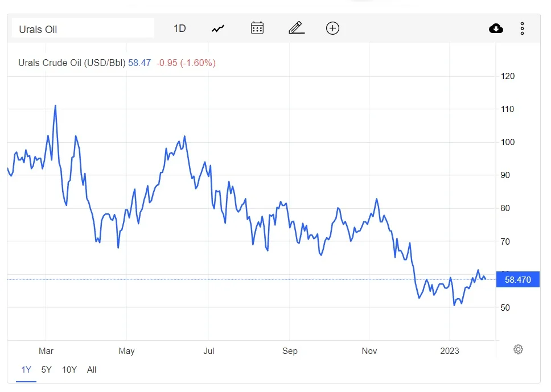Screen dimensions: 551x392
Task: Enable the 10Y time range view
Action: point(69,370)
